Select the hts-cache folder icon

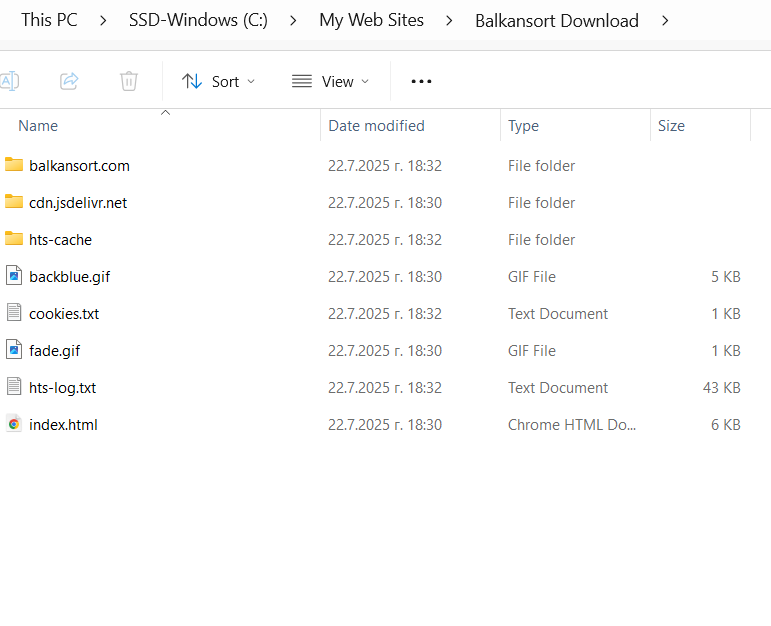coord(14,239)
